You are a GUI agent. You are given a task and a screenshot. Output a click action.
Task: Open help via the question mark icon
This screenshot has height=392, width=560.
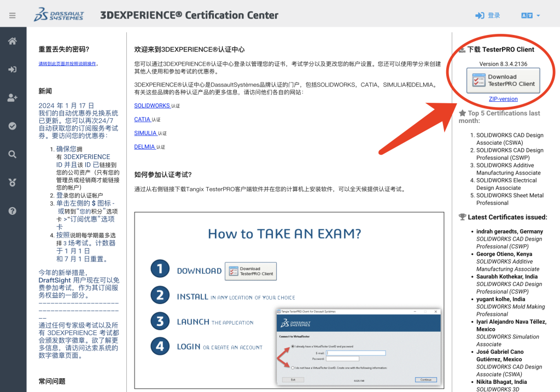(13, 211)
